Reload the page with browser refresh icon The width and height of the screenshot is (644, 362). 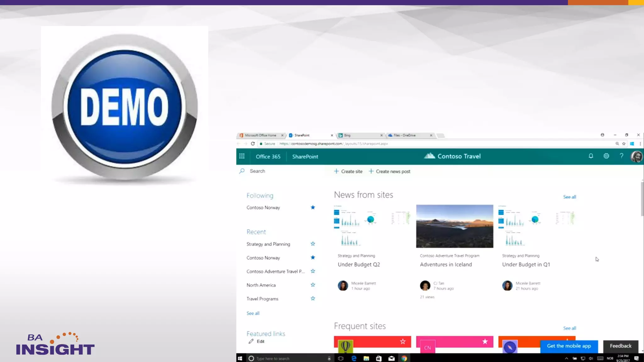tap(253, 144)
